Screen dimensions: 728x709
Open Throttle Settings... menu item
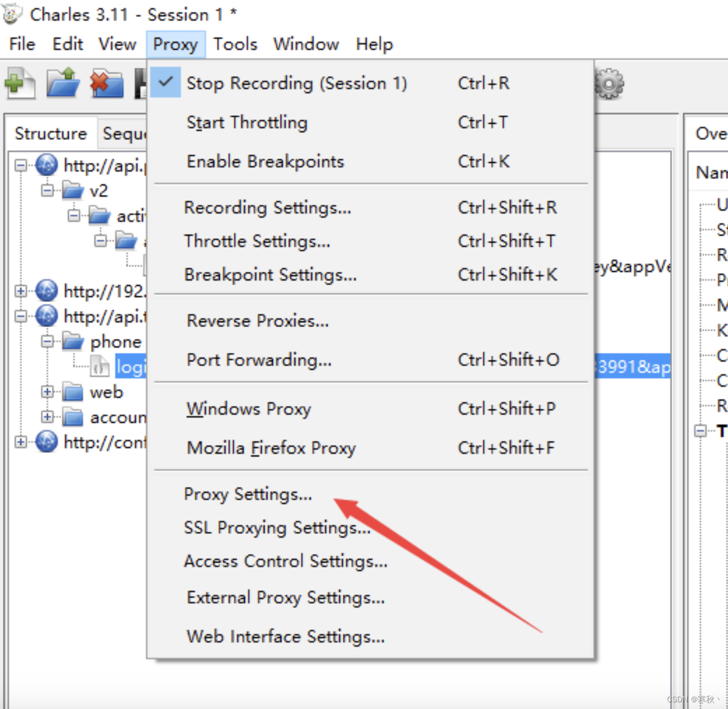(370, 241)
